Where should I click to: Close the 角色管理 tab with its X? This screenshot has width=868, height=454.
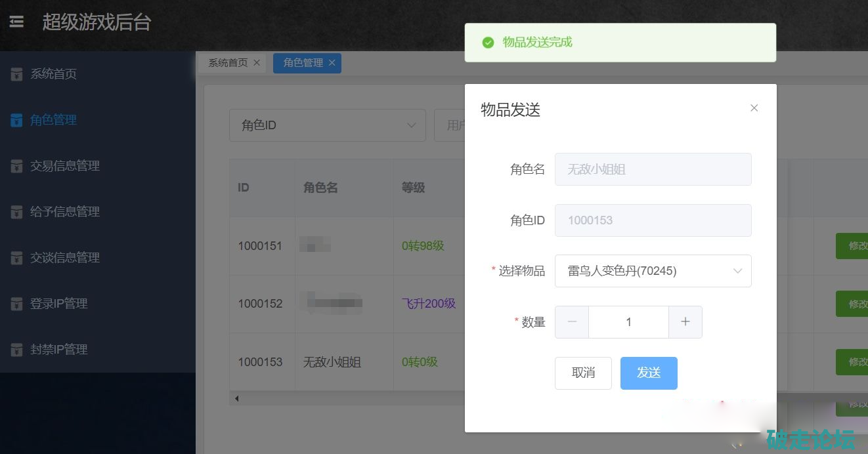coord(332,63)
